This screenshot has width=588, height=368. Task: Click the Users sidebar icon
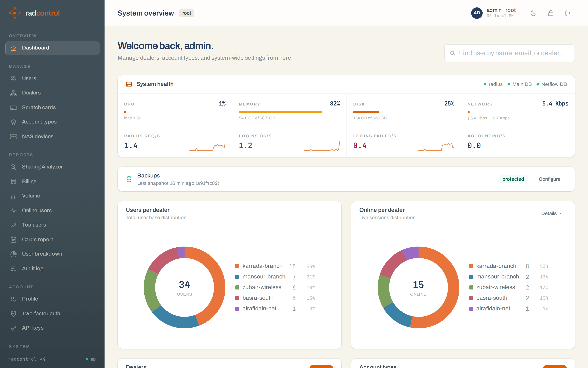(14, 78)
